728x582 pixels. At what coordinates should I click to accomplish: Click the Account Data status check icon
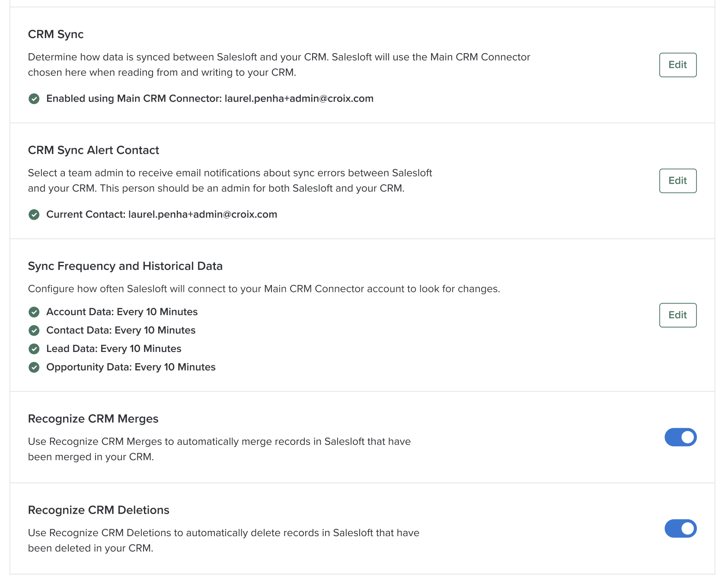point(34,312)
